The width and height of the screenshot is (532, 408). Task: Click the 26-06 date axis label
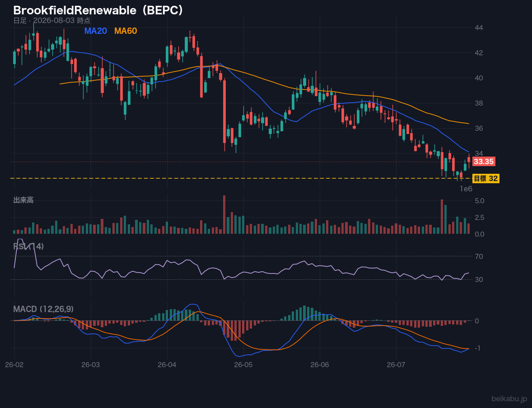pos(320,365)
